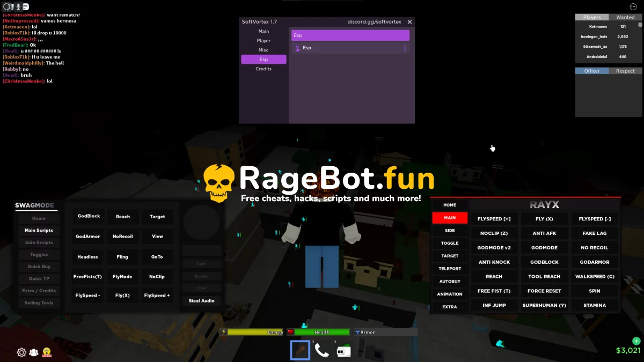This screenshot has width=644, height=362.
Task: Open RAYX TOGGLE tab
Action: (x=450, y=243)
